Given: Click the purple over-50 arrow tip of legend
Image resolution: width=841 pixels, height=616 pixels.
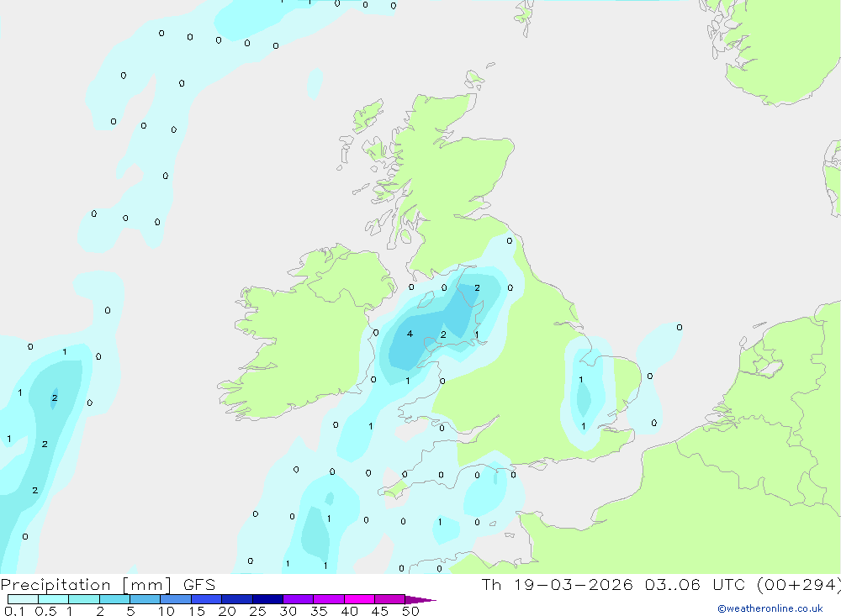Looking at the screenshot, I should pyautogui.click(x=420, y=600).
